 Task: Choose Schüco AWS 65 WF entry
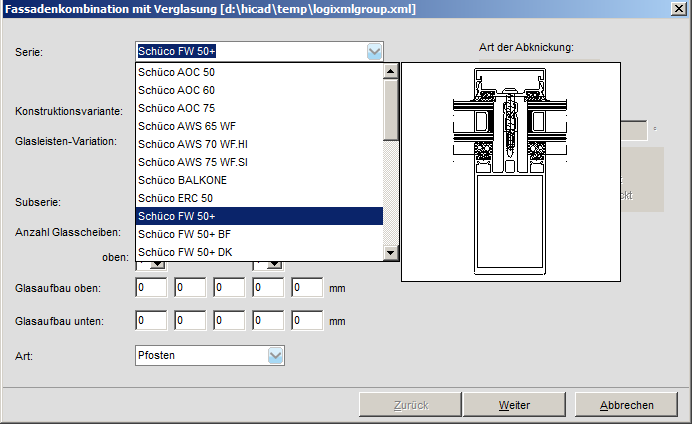click(x=259, y=126)
